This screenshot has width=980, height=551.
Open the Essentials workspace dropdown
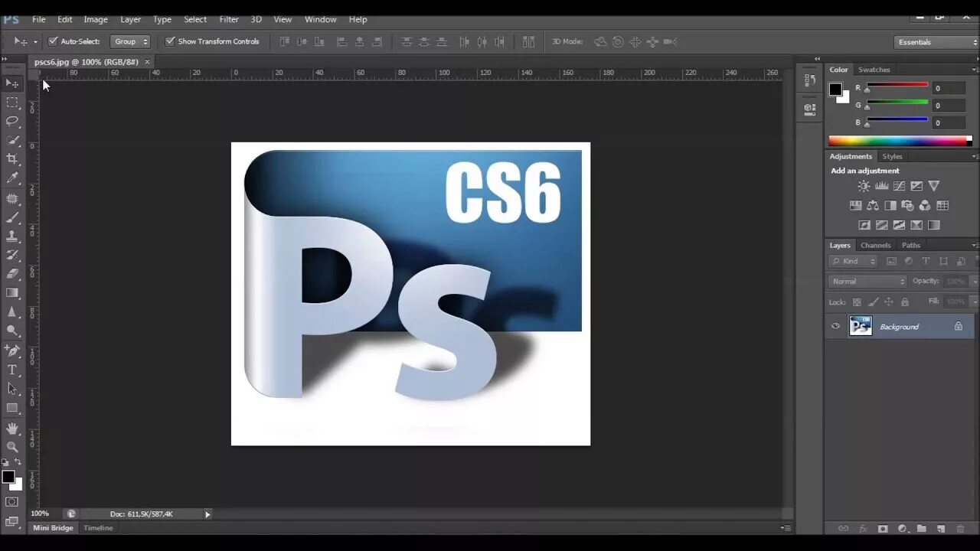pyautogui.click(x=937, y=42)
